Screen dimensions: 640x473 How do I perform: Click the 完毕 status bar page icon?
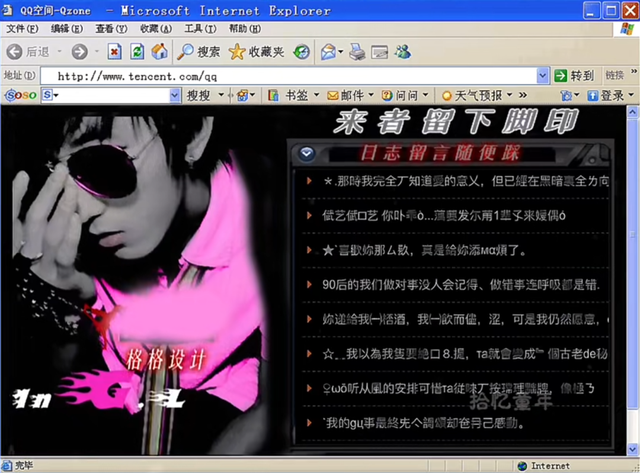(7, 465)
